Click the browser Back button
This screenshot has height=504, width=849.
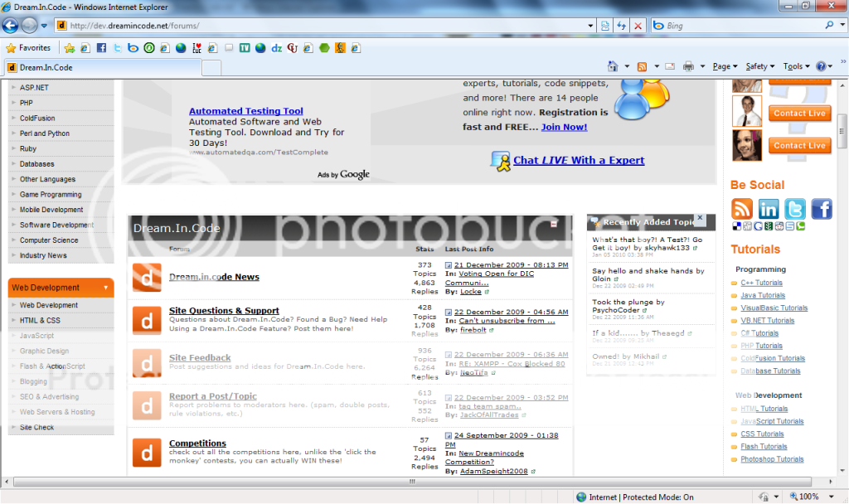point(10,26)
